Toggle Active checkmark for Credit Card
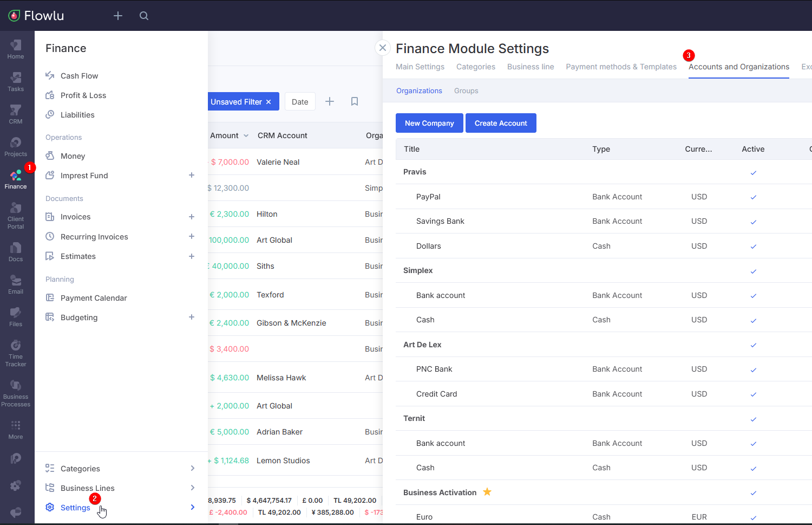This screenshot has width=812, height=525. [x=754, y=394]
